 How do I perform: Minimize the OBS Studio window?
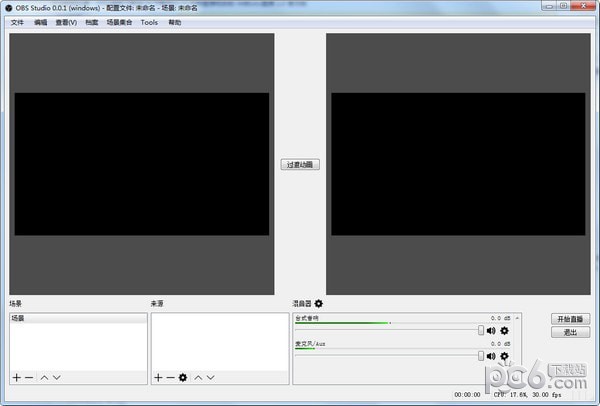point(549,6)
